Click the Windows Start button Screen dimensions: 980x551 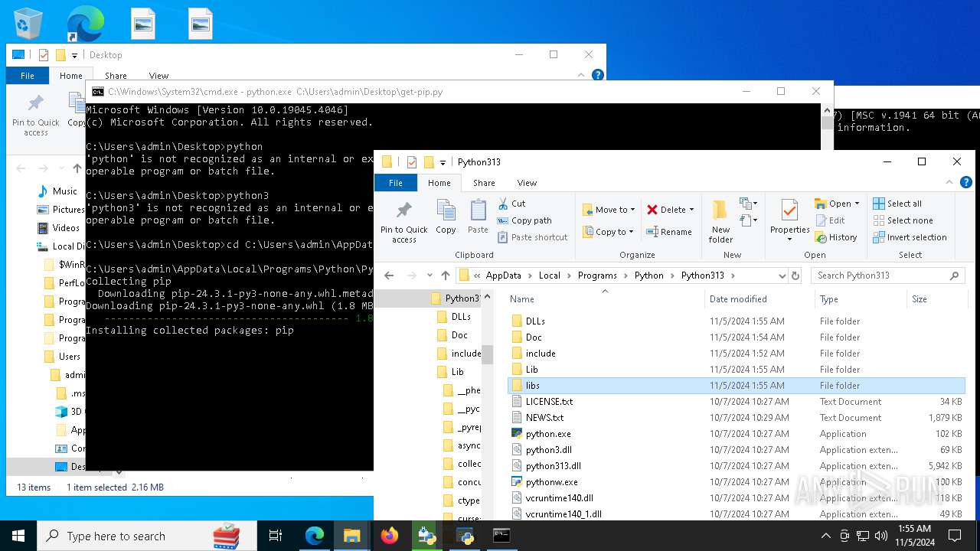[x=18, y=536]
